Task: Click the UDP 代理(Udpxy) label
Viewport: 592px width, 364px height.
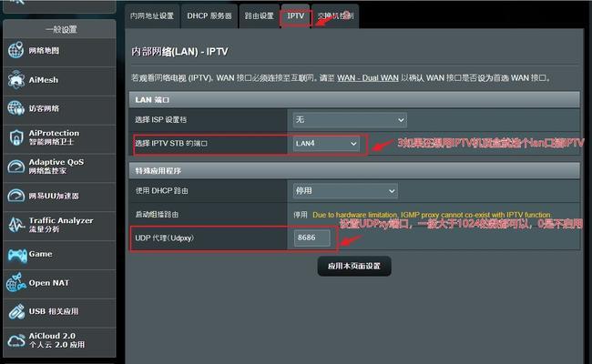Action: (x=165, y=238)
